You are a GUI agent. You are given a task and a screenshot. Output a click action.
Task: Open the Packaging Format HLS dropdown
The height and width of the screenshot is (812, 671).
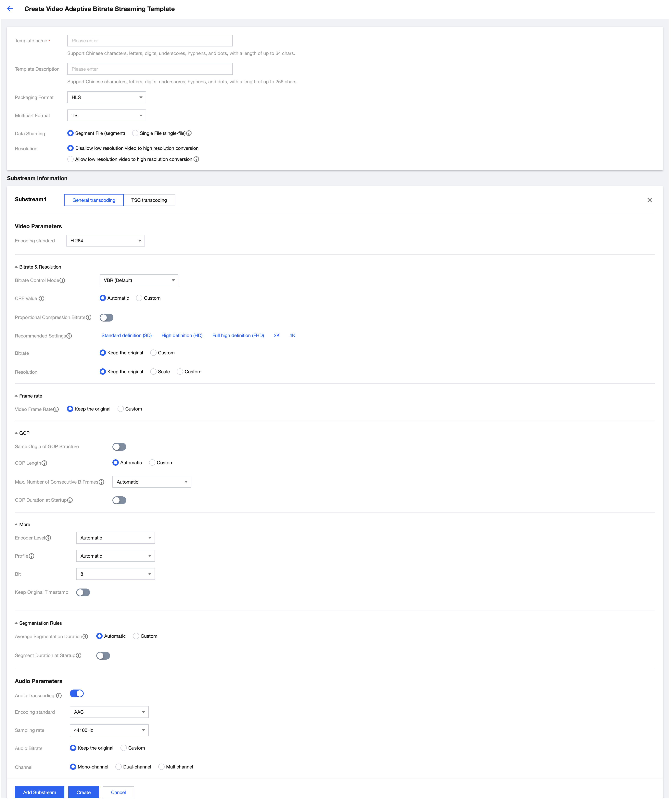tap(106, 97)
